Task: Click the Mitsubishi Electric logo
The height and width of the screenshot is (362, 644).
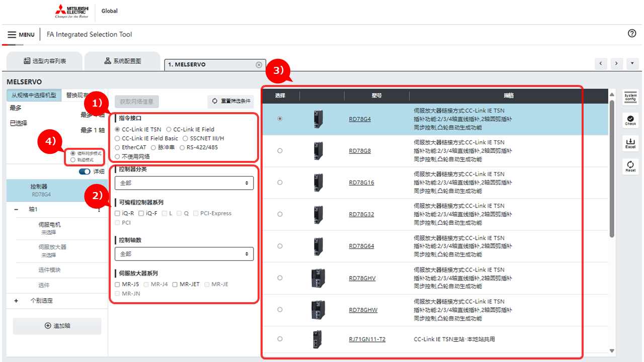Action: pos(71,11)
